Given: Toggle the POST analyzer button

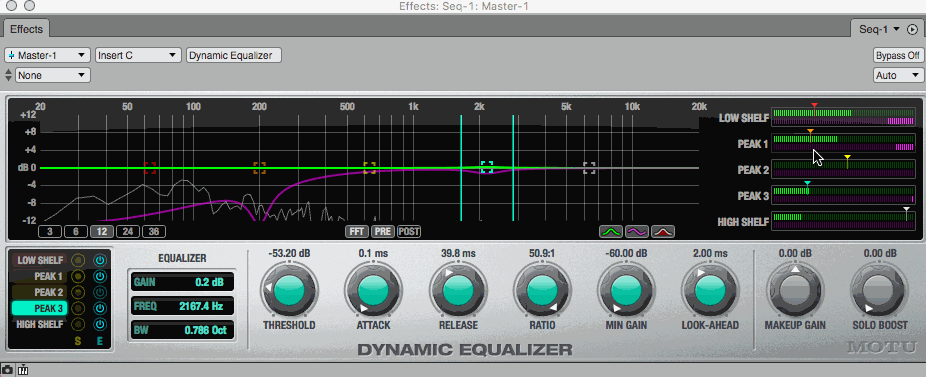Looking at the screenshot, I should (409, 232).
